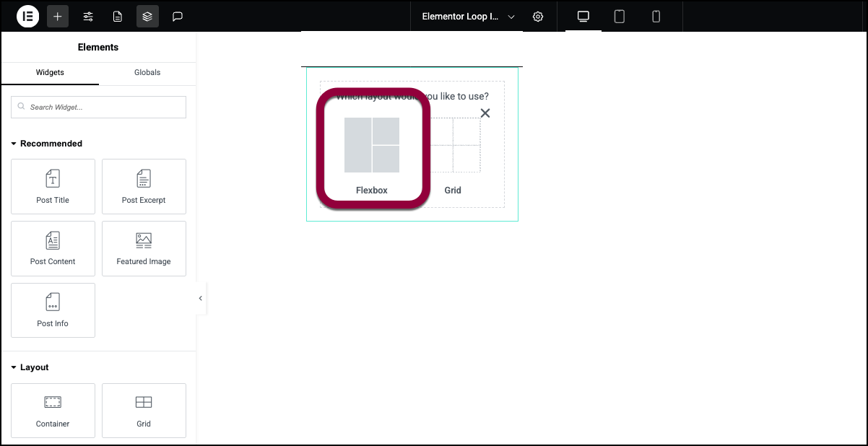The width and height of the screenshot is (868, 446).
Task: Switch to Mobile preview mode
Action: [656, 17]
